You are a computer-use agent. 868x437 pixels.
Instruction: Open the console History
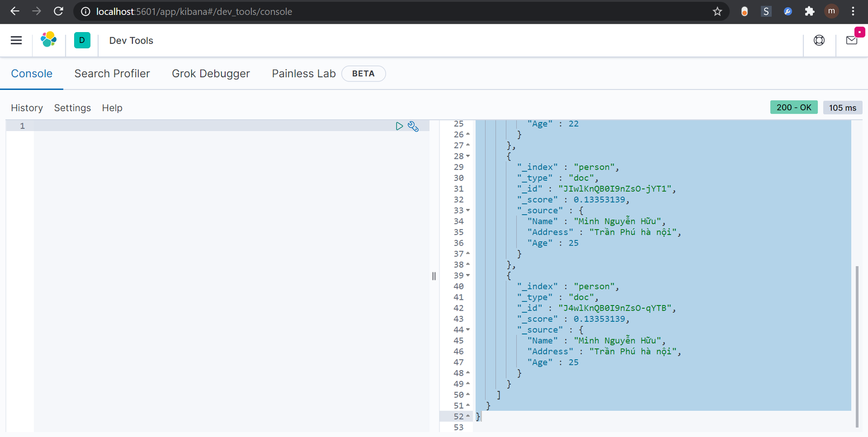[x=27, y=108]
